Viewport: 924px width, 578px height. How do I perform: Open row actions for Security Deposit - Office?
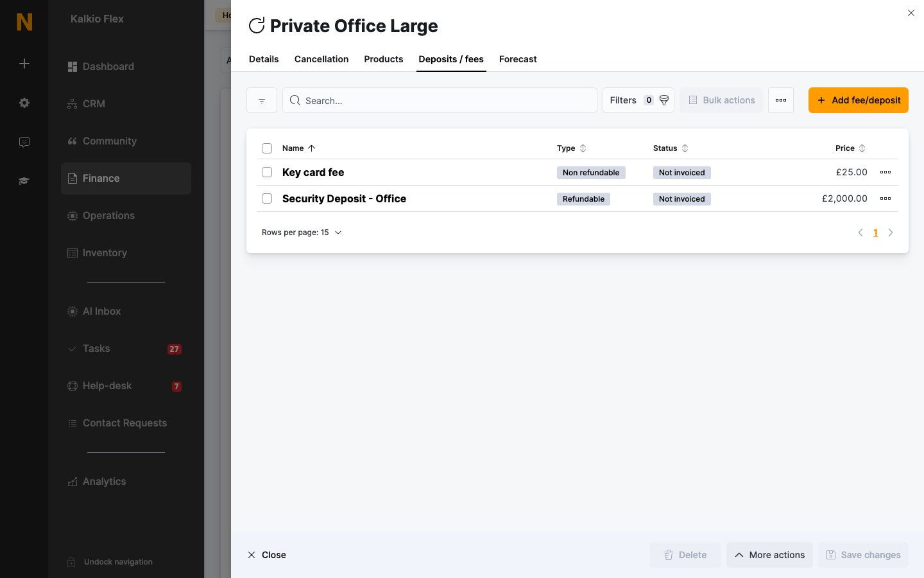pyautogui.click(x=886, y=198)
